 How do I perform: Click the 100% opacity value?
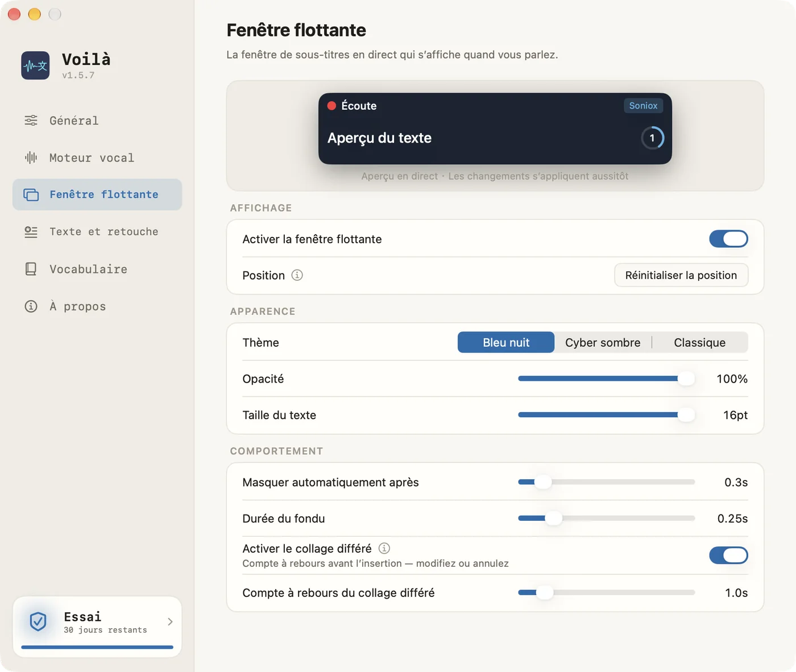[732, 379]
